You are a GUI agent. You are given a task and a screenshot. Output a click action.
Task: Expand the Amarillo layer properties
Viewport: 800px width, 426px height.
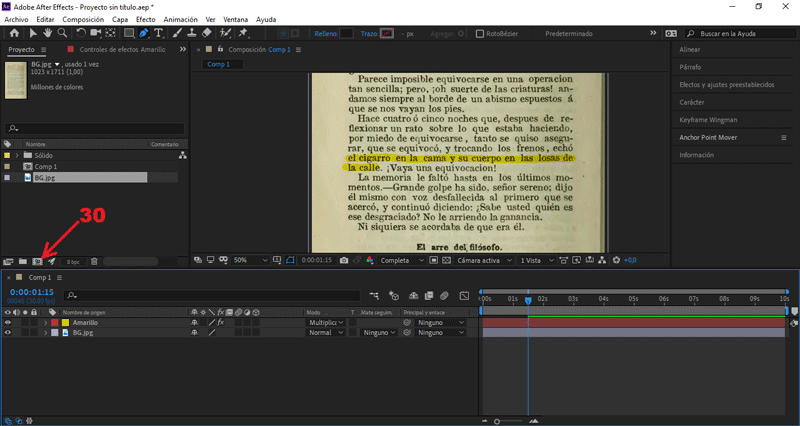pyautogui.click(x=44, y=323)
